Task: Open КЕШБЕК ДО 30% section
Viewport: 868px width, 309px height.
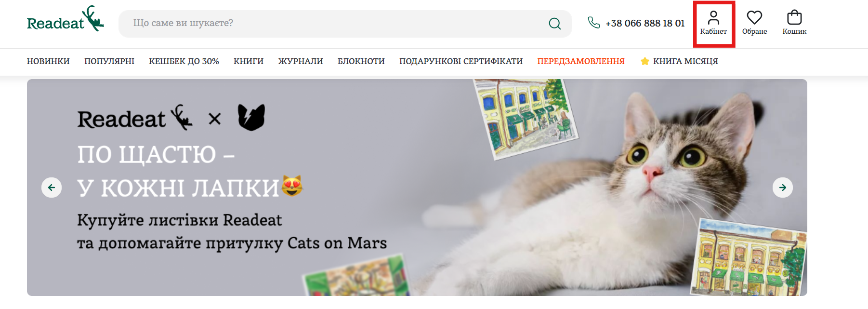Action: point(184,61)
